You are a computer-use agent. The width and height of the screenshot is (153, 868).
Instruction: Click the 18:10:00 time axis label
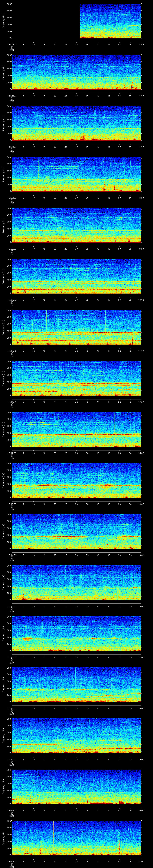coord(12,351)
